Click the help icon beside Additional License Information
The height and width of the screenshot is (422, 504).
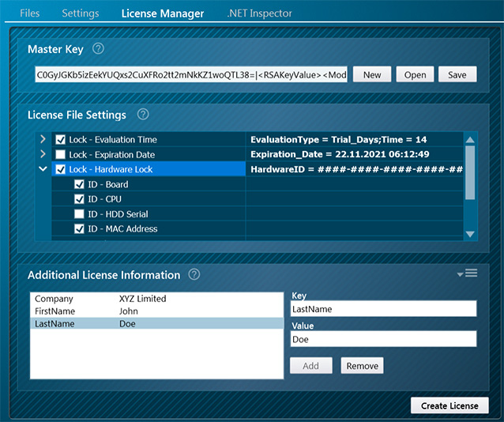[194, 275]
